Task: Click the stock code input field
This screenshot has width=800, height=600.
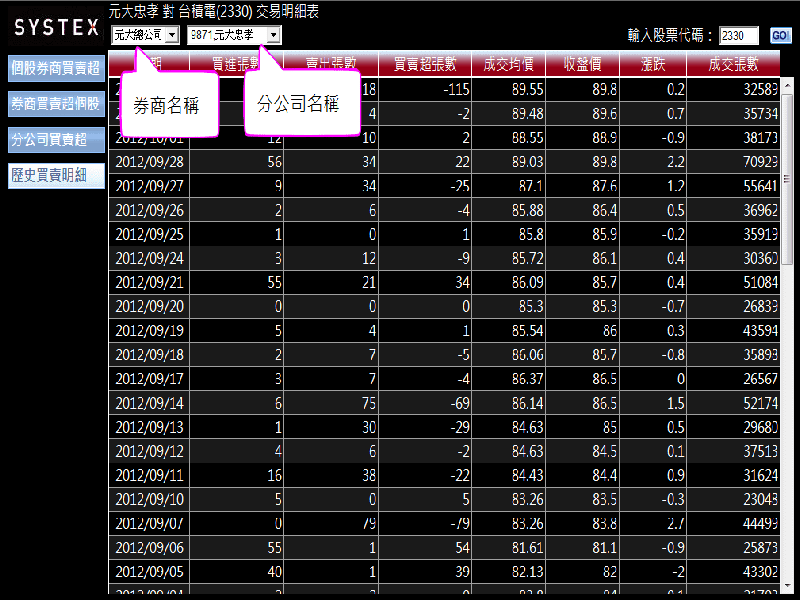Action: pyautogui.click(x=738, y=36)
